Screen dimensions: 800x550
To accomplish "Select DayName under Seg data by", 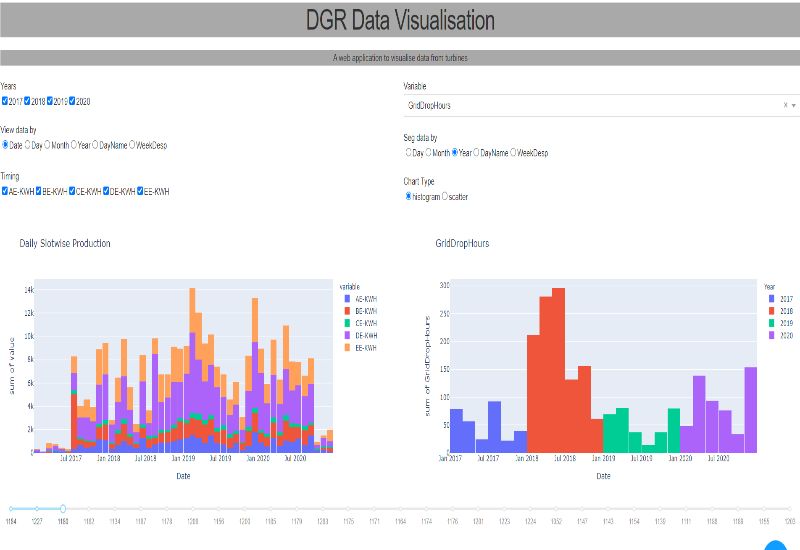I will click(x=476, y=153).
